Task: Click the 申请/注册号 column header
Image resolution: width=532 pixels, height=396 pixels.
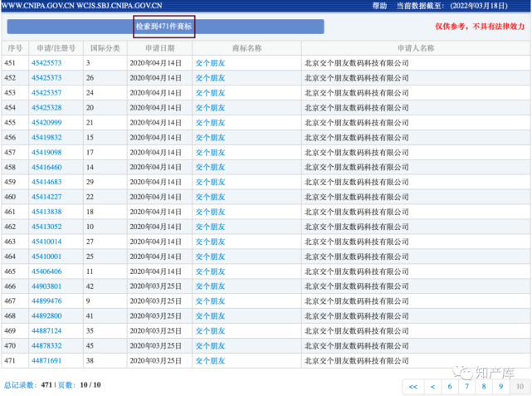Action: click(x=56, y=48)
